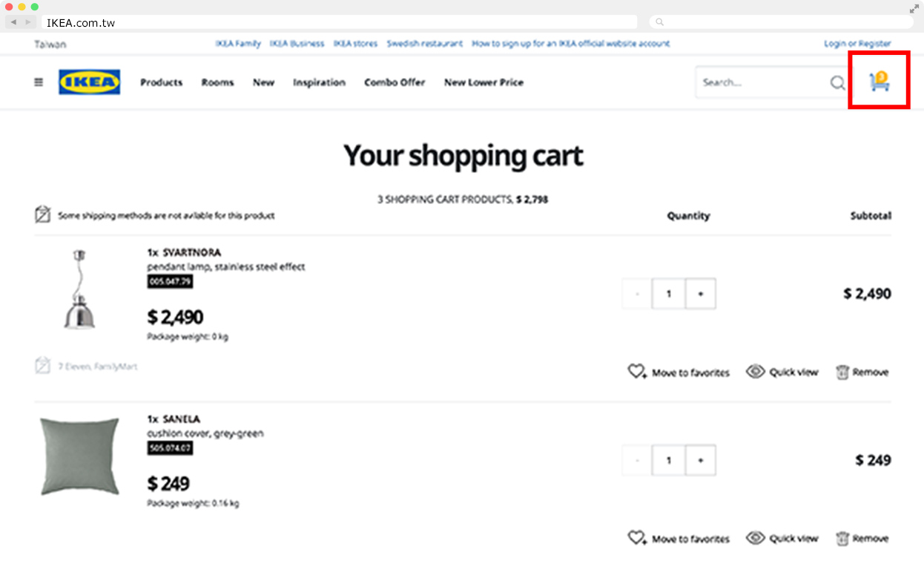Viewport: 924px width, 561px height.
Task: Open the Rooms menu
Action: [217, 82]
